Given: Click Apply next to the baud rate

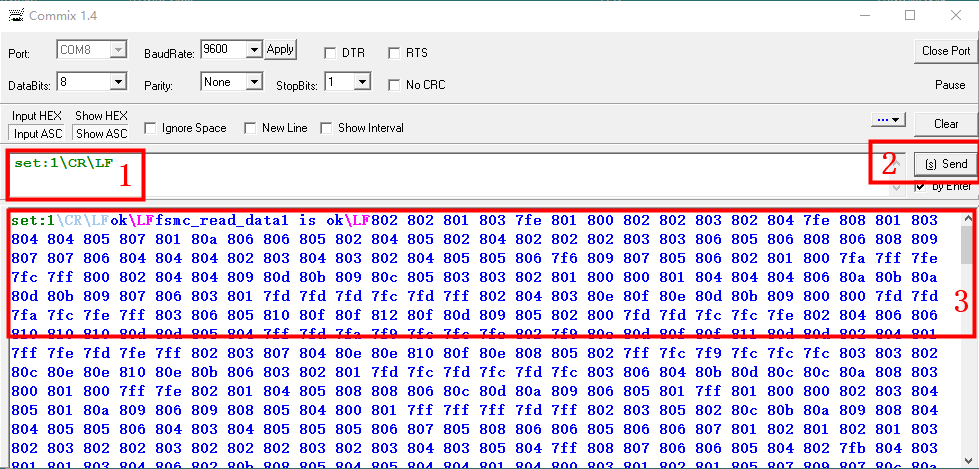Looking at the screenshot, I should click(x=281, y=49).
